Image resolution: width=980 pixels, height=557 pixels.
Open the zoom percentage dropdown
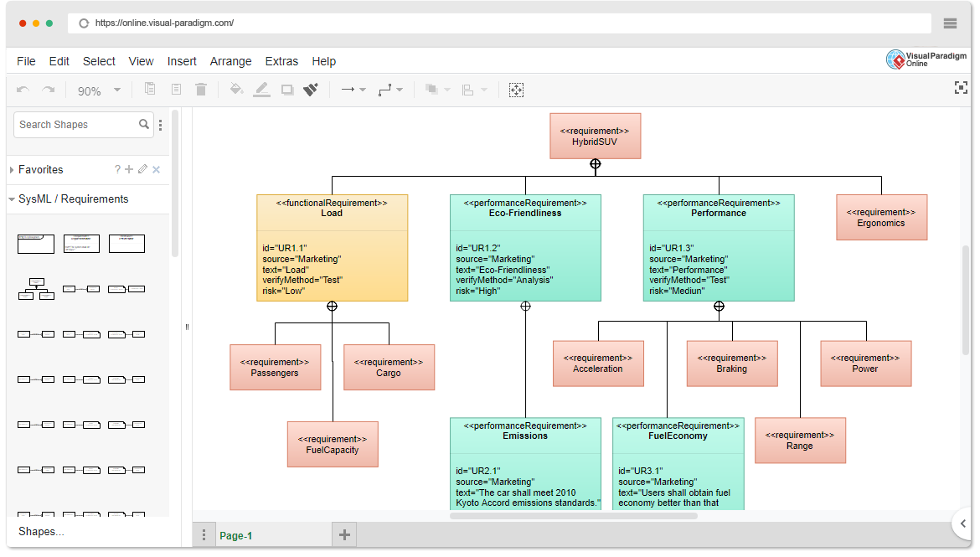[115, 90]
